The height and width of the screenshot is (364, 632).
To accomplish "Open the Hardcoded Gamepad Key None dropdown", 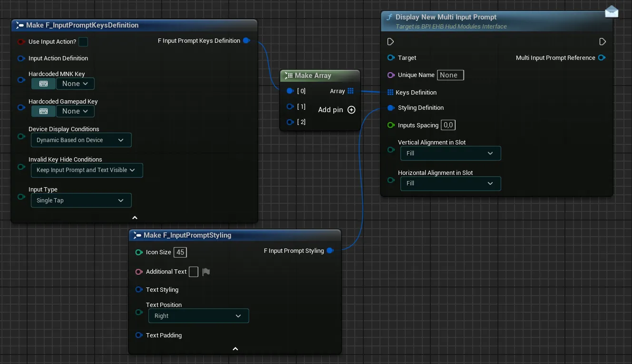I will click(x=75, y=111).
